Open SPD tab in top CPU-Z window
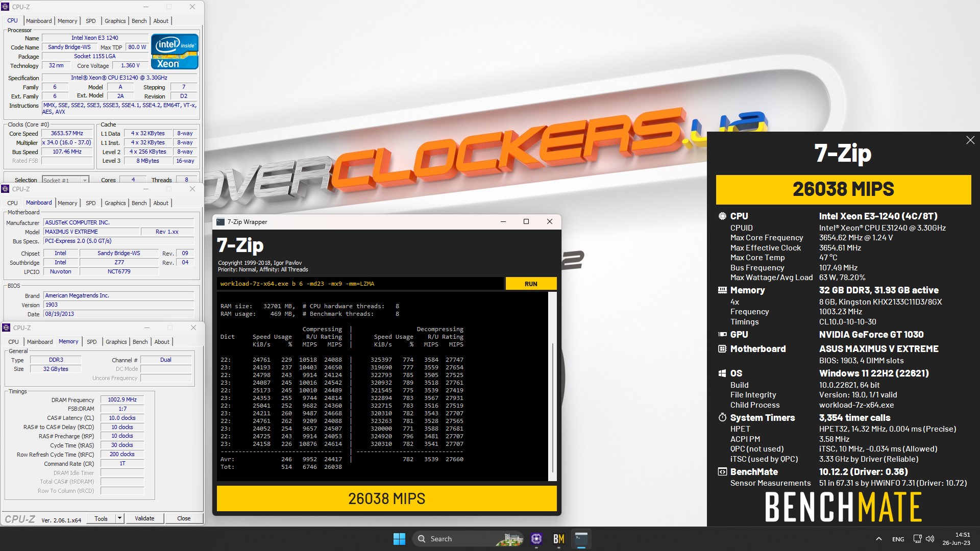Image resolution: width=980 pixels, height=551 pixels. 91,21
